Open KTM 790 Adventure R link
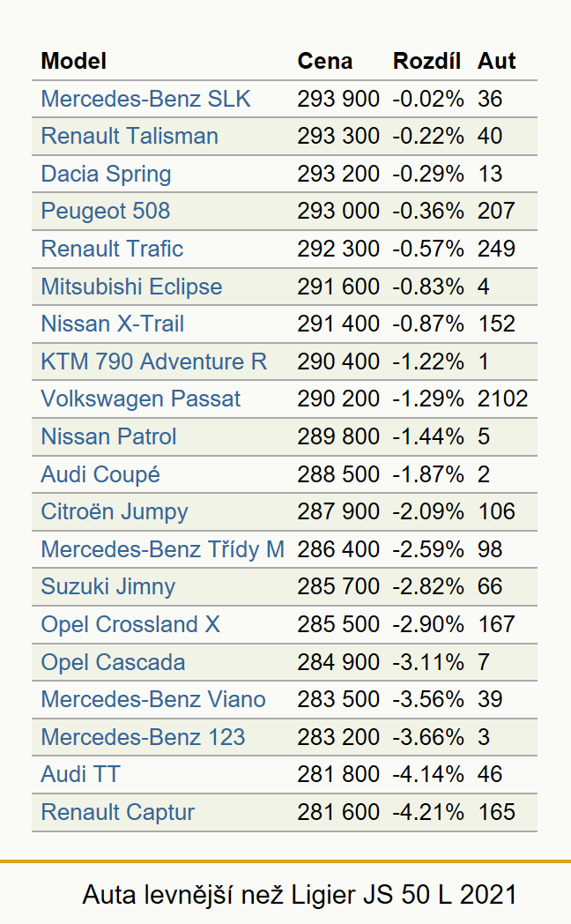Viewport: 571px width, 924px height. pyautogui.click(x=154, y=361)
